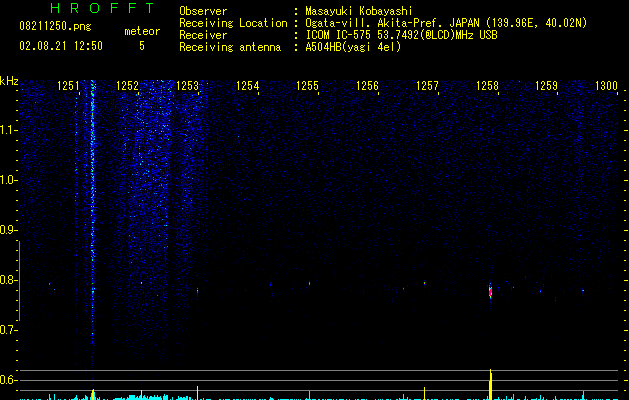Screen dimensions: 629x400
Task: Click the A504HB(yagi 4el) antenna text
Action: click(x=353, y=47)
